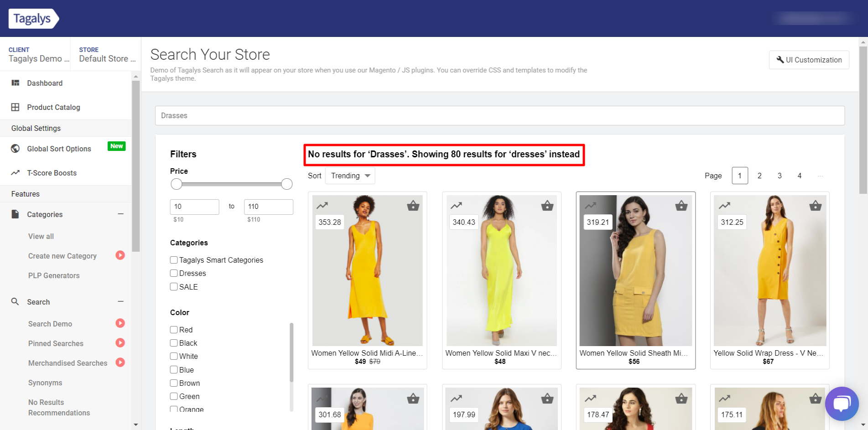Go to results page 3
The image size is (868, 430).
(x=780, y=176)
